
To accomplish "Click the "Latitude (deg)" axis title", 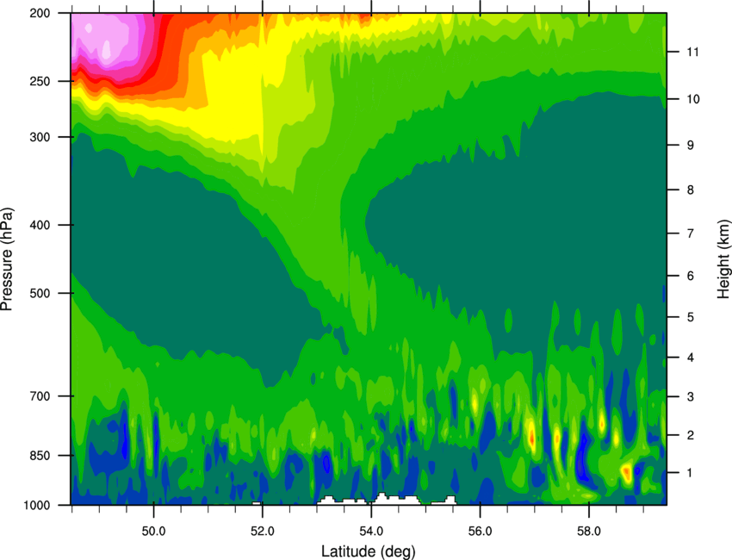I will (x=369, y=551).
